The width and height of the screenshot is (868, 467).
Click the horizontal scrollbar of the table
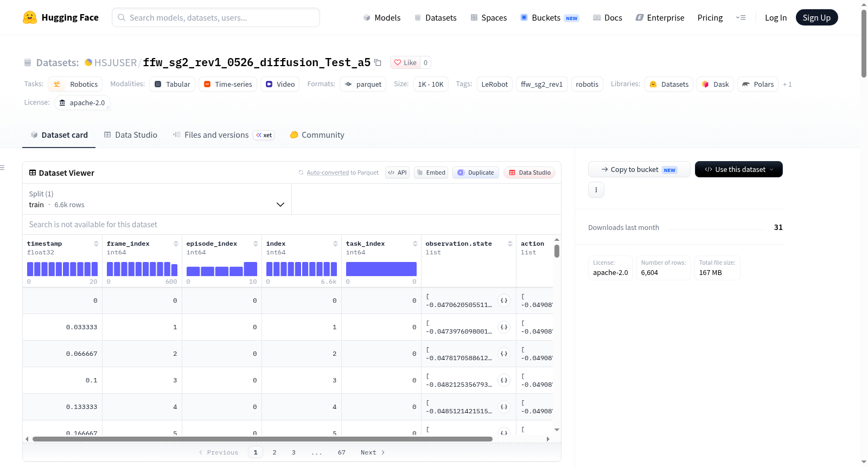(x=263, y=439)
